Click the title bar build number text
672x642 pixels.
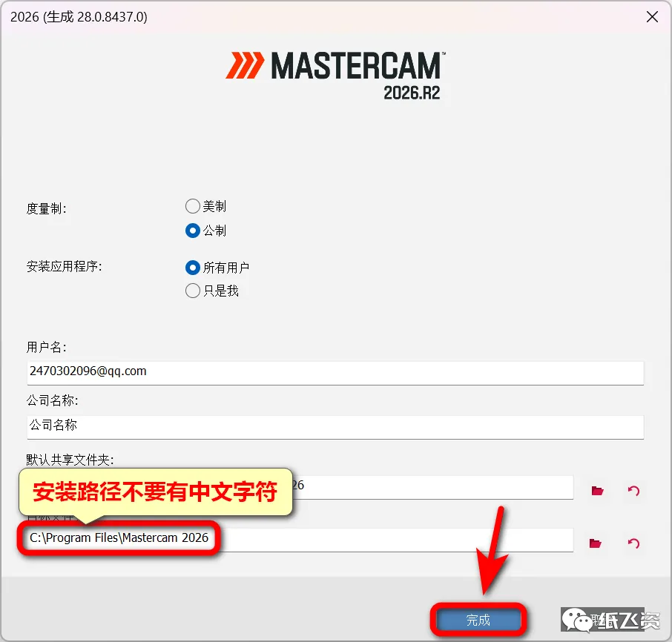(79, 17)
